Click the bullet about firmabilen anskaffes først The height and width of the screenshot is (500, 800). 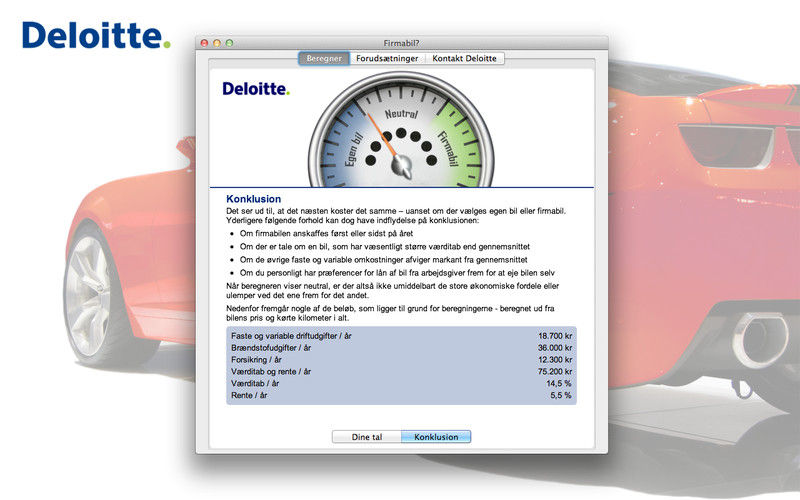click(327, 233)
